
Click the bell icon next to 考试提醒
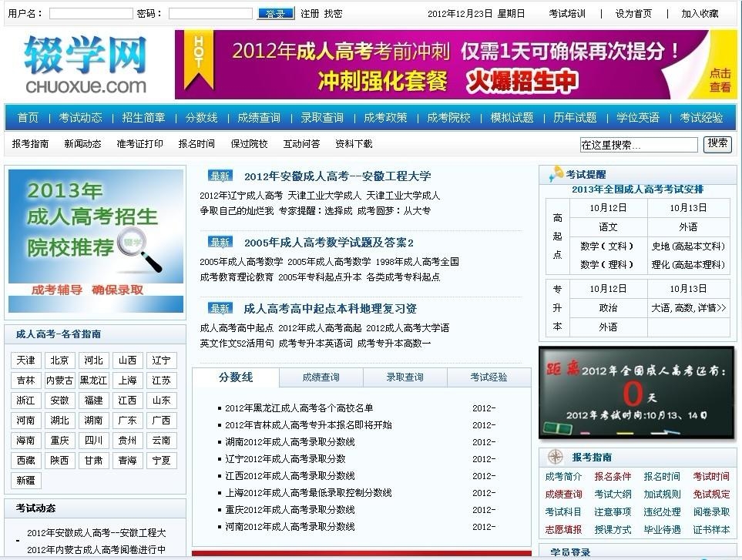click(556, 175)
